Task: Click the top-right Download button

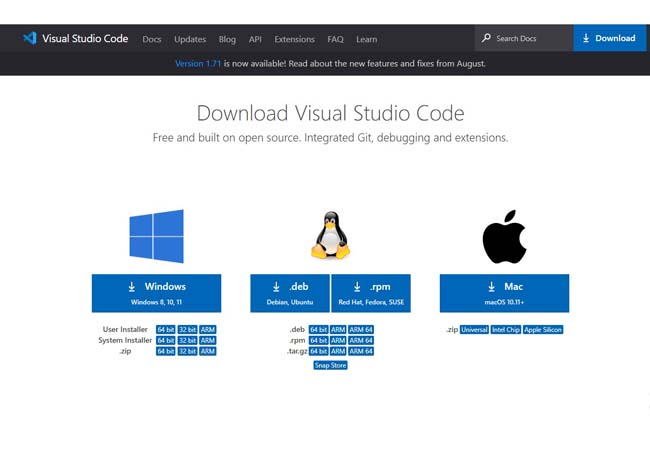Action: (609, 38)
